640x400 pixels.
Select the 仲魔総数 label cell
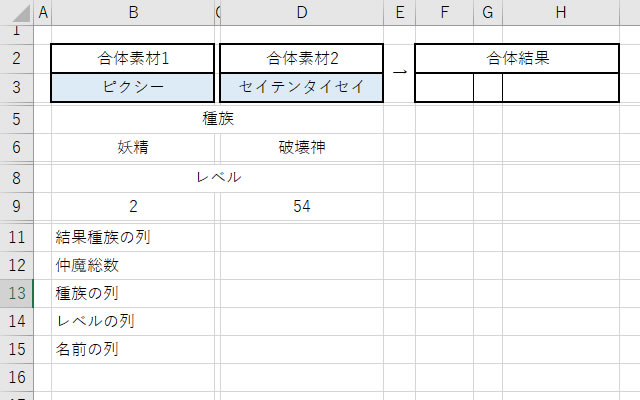click(133, 266)
